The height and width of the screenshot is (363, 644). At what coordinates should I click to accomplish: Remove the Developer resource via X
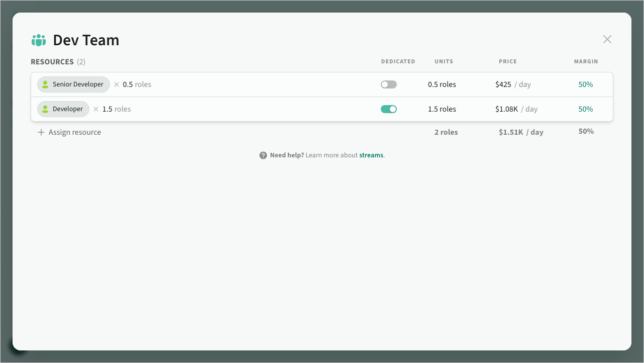pyautogui.click(x=96, y=109)
